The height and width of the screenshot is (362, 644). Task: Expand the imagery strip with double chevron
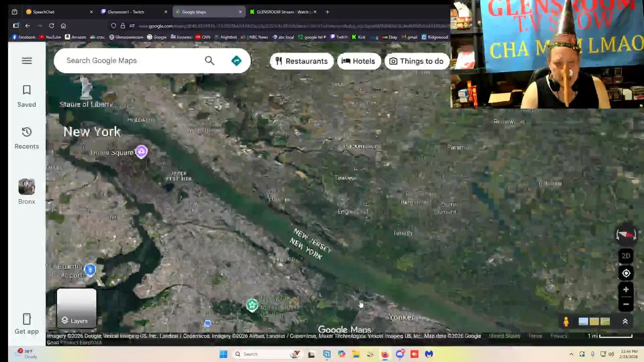tap(625, 322)
